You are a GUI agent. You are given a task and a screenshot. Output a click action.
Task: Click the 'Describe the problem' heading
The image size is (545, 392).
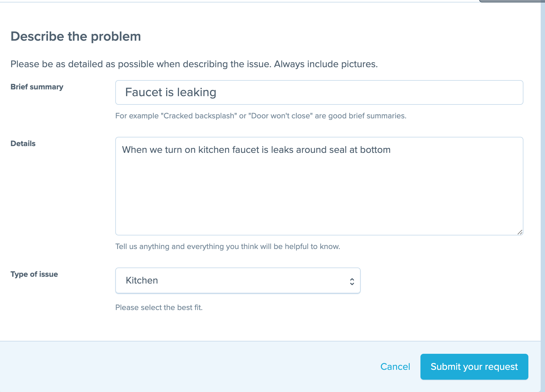click(x=76, y=36)
